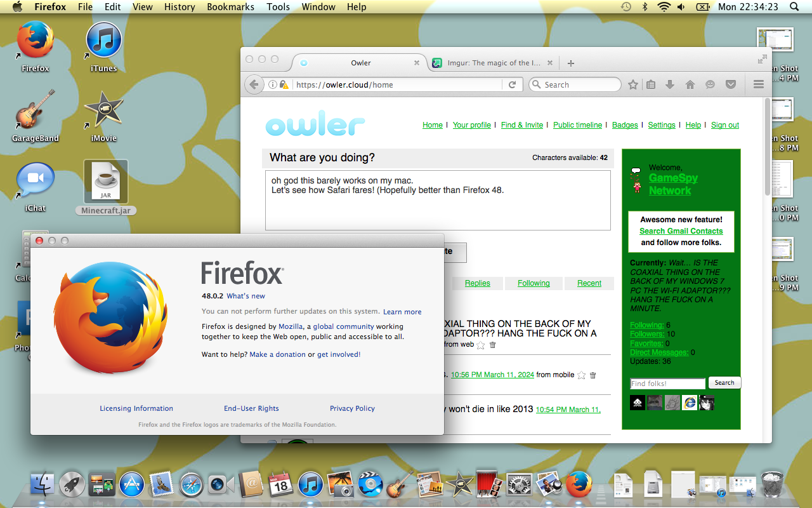Favorite the 10:56 PM post with star
812x508 pixels.
581,375
